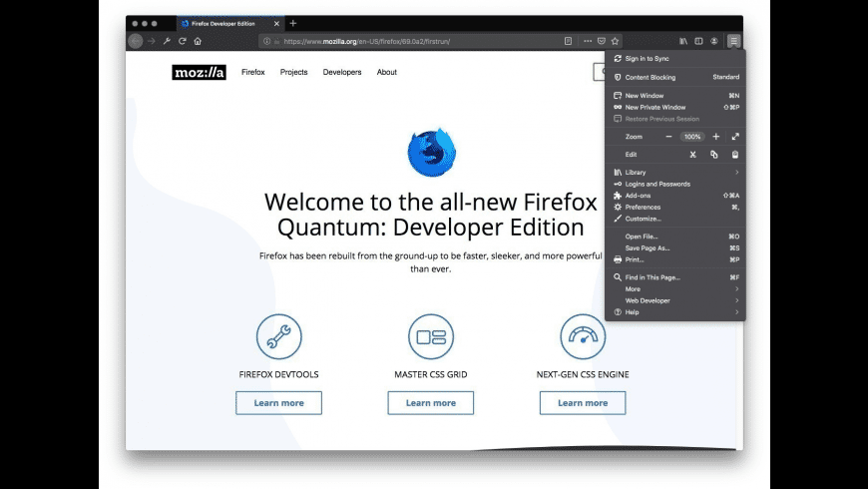The height and width of the screenshot is (489, 868).
Task: Select Find in This Page...
Action: click(675, 277)
